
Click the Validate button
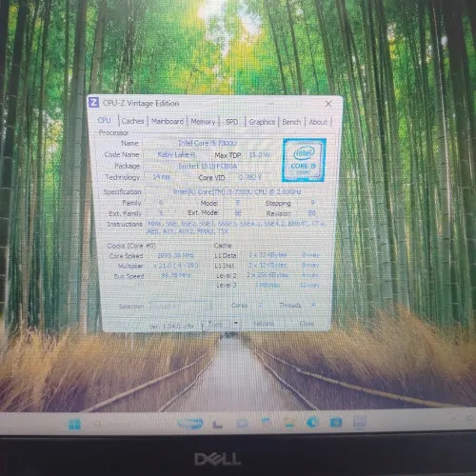pyautogui.click(x=264, y=324)
